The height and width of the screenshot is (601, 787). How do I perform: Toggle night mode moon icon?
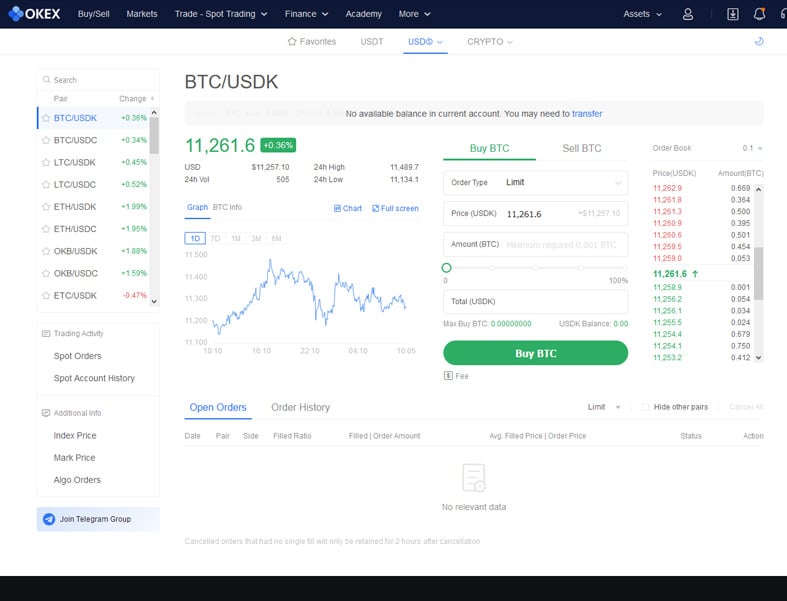[759, 41]
